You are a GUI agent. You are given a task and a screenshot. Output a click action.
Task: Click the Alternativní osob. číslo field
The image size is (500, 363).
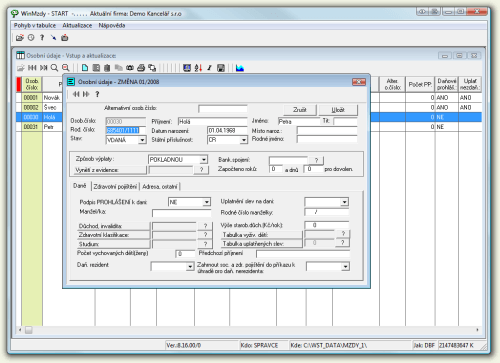click(x=223, y=109)
